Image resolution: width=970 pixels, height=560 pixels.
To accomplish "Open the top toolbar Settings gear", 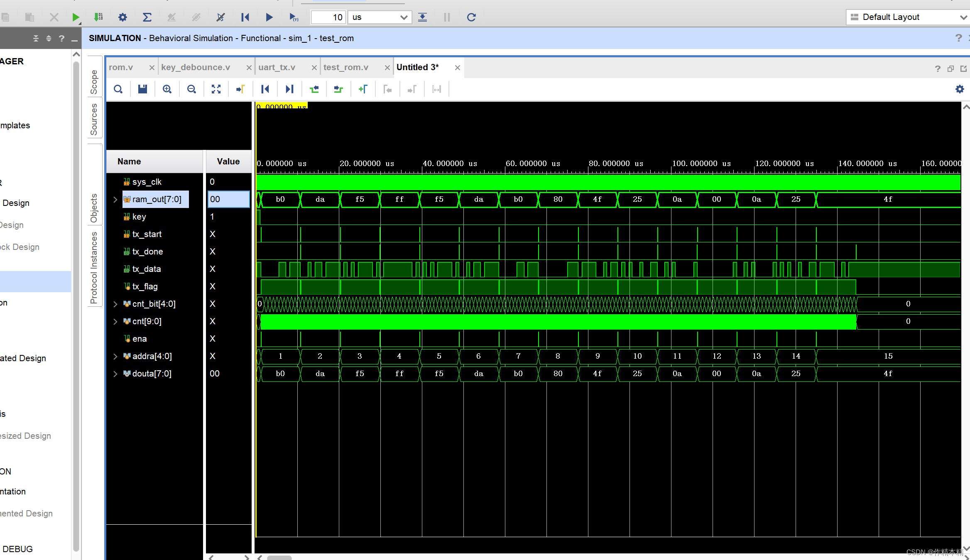I will pos(122,17).
